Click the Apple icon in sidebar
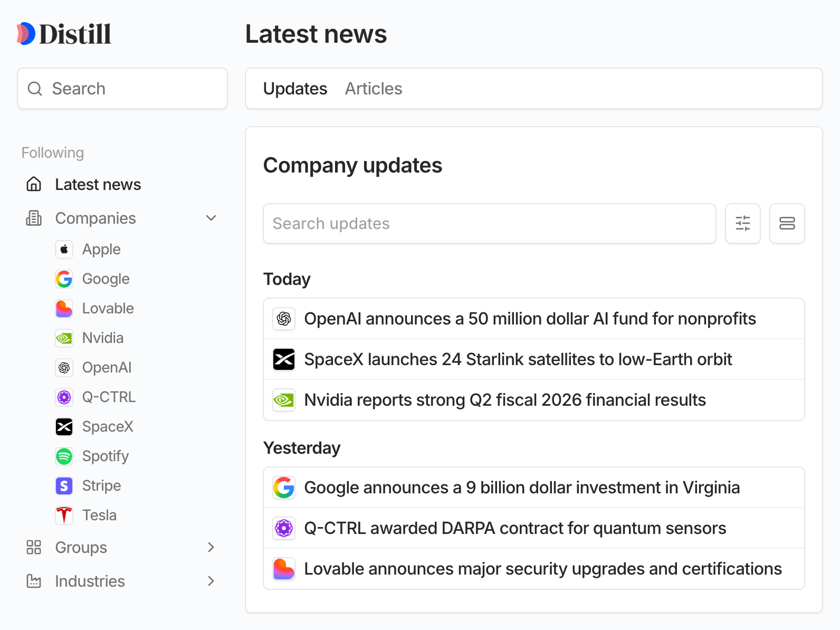Image resolution: width=840 pixels, height=630 pixels. click(x=64, y=249)
